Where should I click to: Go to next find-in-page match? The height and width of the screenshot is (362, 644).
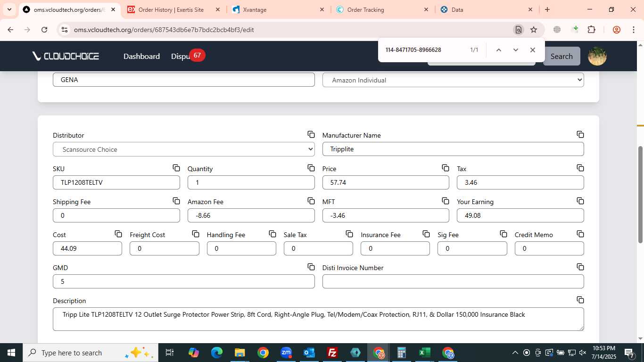click(515, 50)
